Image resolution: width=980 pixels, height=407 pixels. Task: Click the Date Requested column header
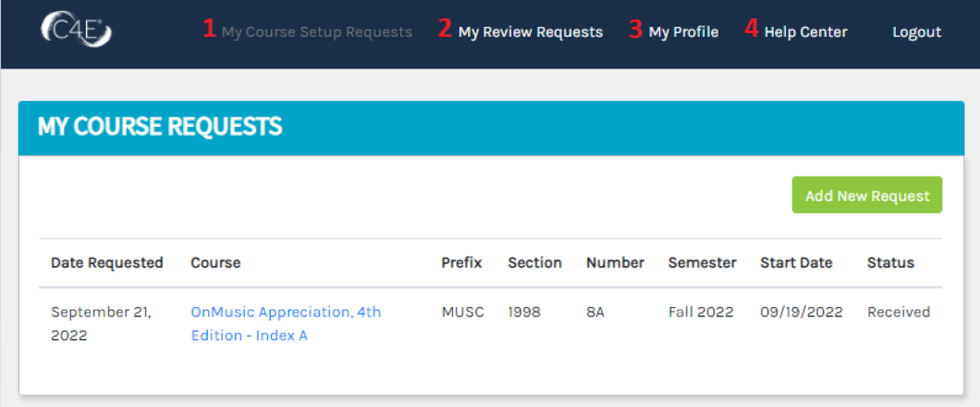tap(106, 263)
